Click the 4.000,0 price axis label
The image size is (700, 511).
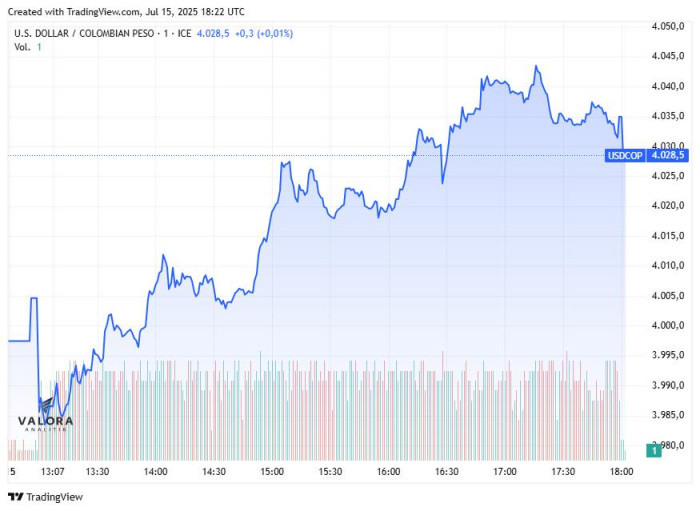666,325
